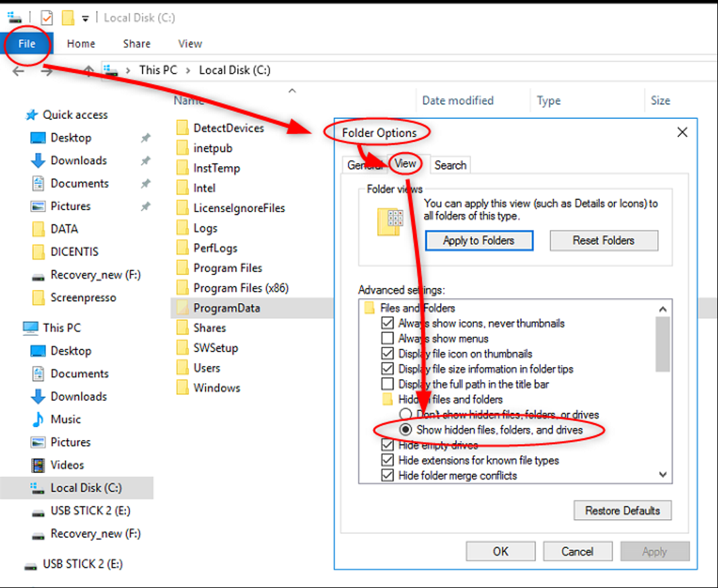
Task: Click the Desktop icon under Quick access
Action: pos(38,137)
